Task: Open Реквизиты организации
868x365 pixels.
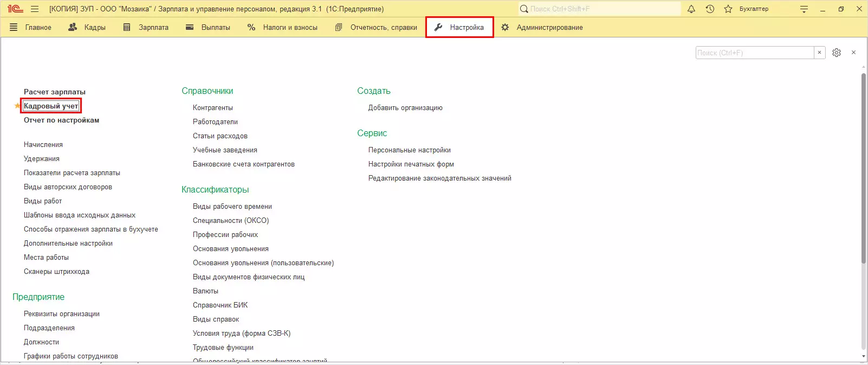Action: (62, 313)
